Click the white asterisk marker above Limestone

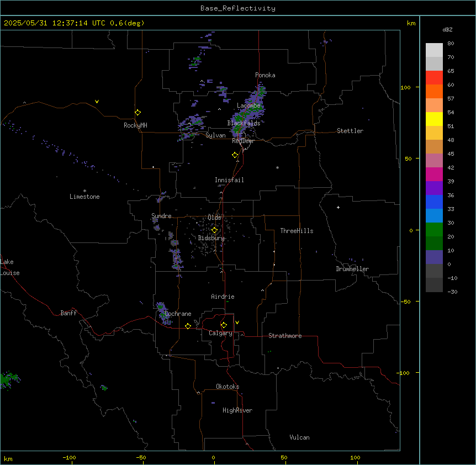[84, 191]
